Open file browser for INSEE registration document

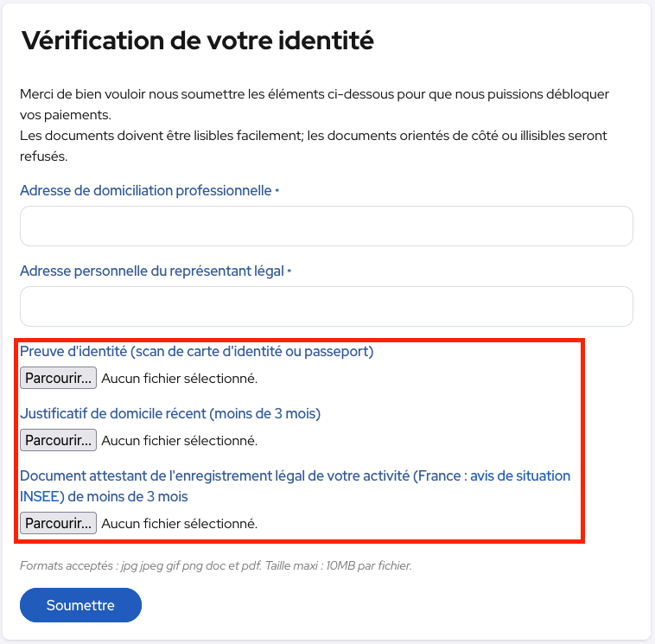click(58, 523)
